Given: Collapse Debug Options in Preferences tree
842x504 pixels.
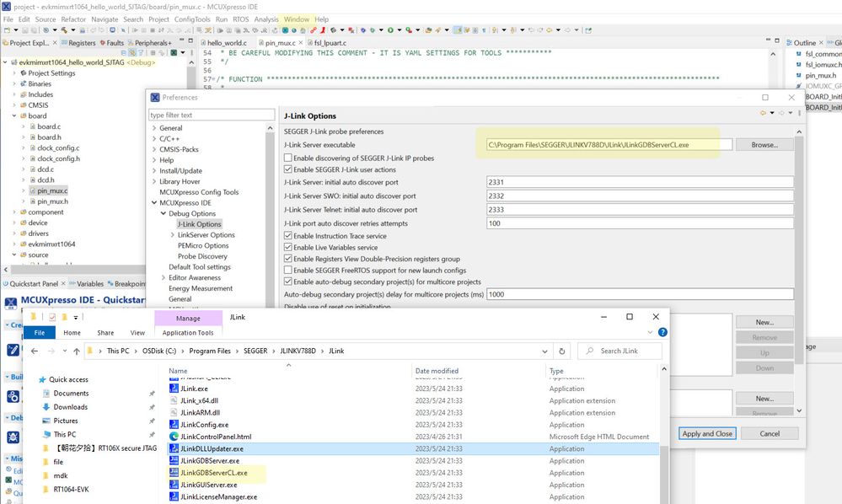Looking at the screenshot, I should coord(164,213).
